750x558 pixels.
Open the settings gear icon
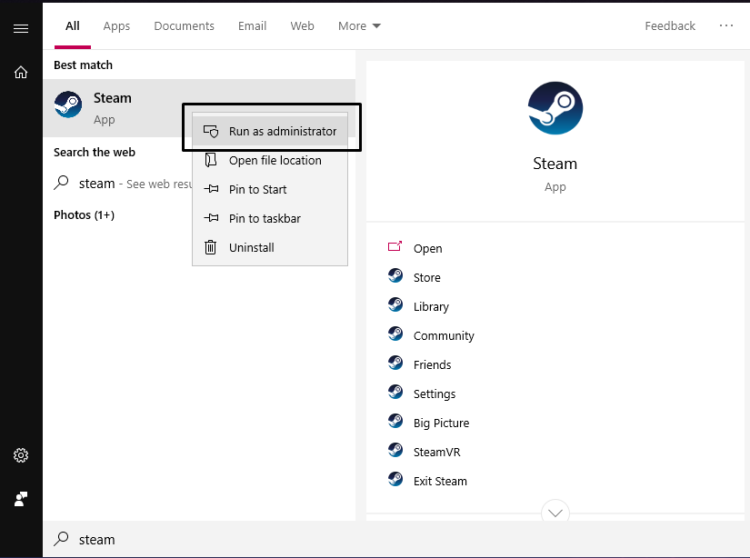point(20,455)
